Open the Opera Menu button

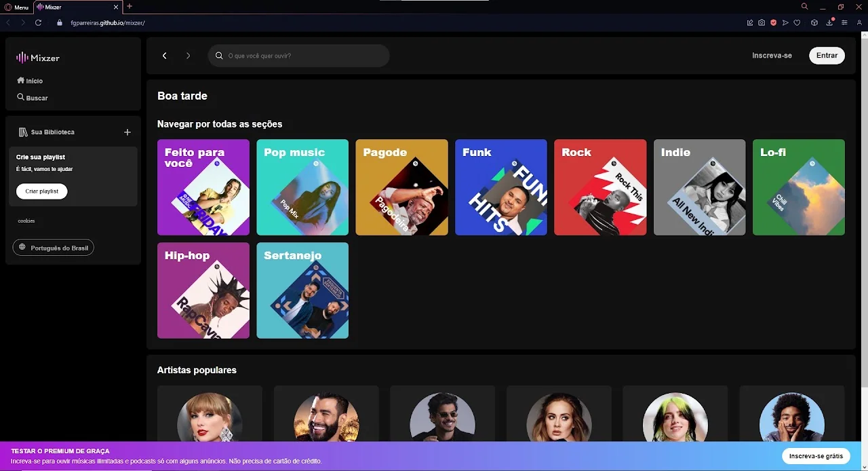[16, 7]
